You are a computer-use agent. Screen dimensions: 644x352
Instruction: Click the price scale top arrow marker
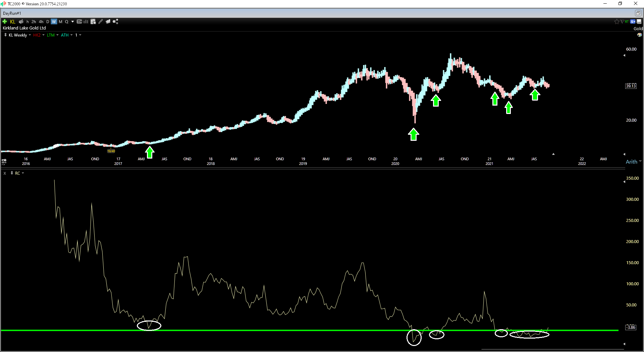624,55
